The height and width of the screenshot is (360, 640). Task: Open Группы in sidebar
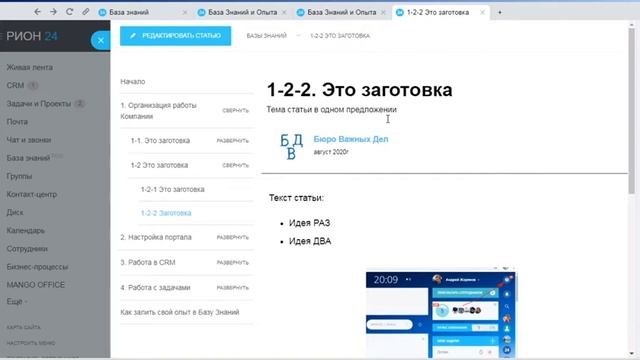19,176
